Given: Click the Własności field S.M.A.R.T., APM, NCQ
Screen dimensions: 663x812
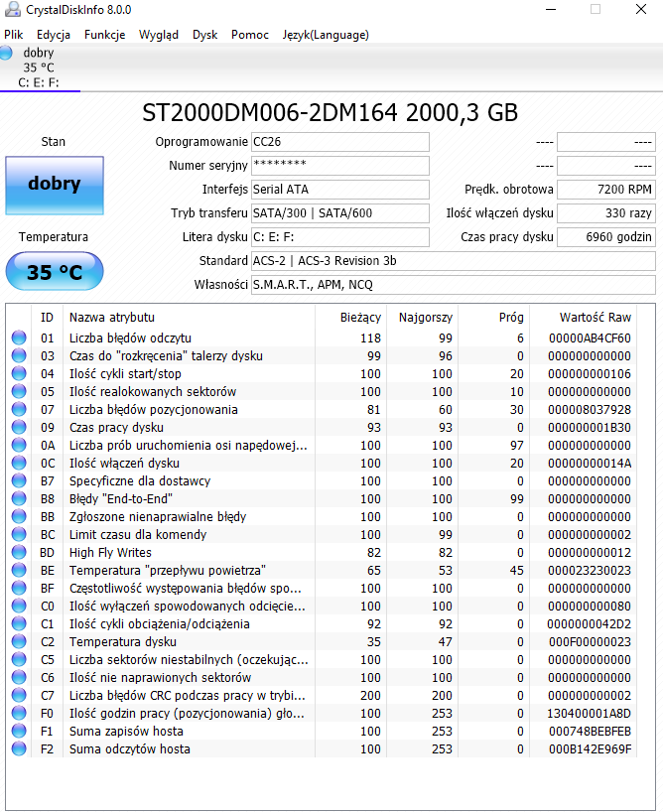Looking at the screenshot, I should click(454, 285).
